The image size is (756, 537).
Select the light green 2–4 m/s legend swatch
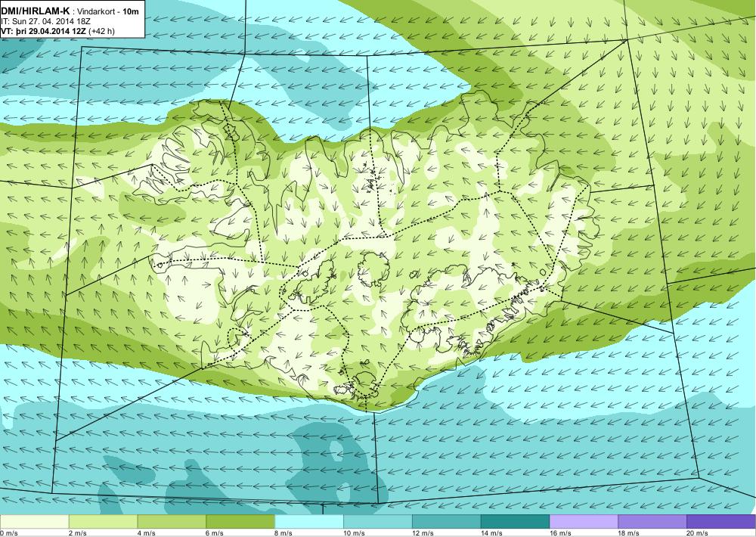[x=103, y=522]
